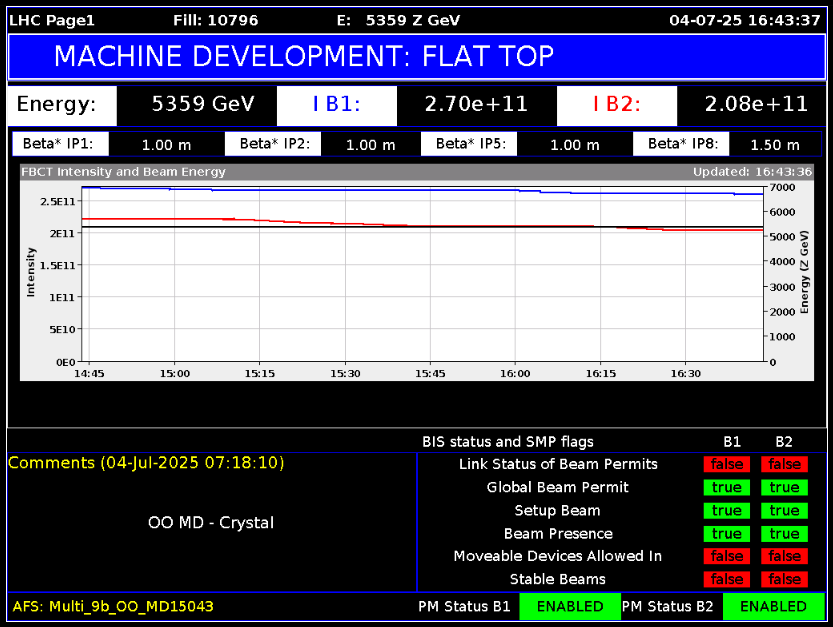Image resolution: width=833 pixels, height=627 pixels.
Task: Click B1 true flag for Setup Beam
Action: pos(727,511)
